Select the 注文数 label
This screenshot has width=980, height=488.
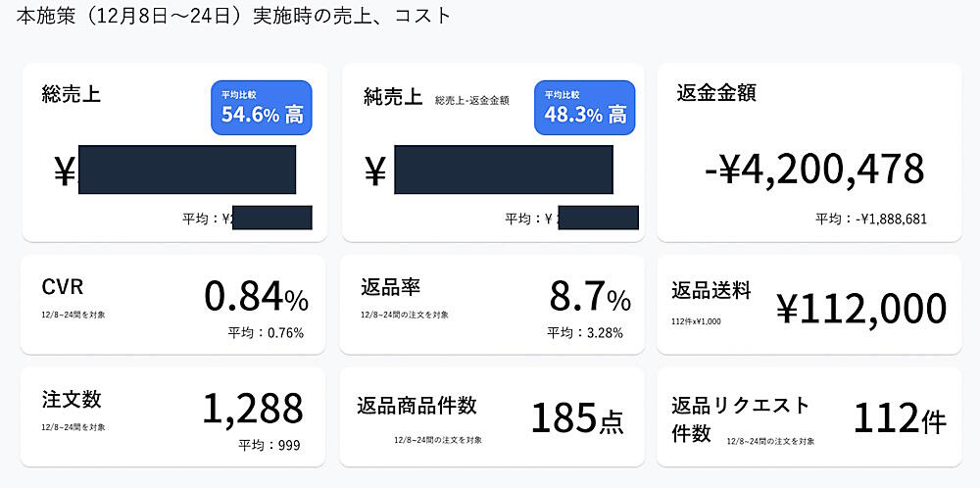72,400
